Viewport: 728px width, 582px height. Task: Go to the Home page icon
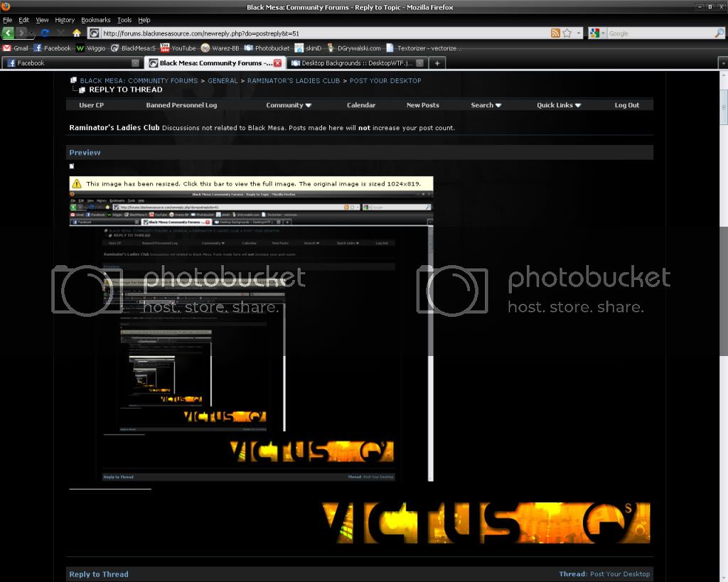[77, 33]
